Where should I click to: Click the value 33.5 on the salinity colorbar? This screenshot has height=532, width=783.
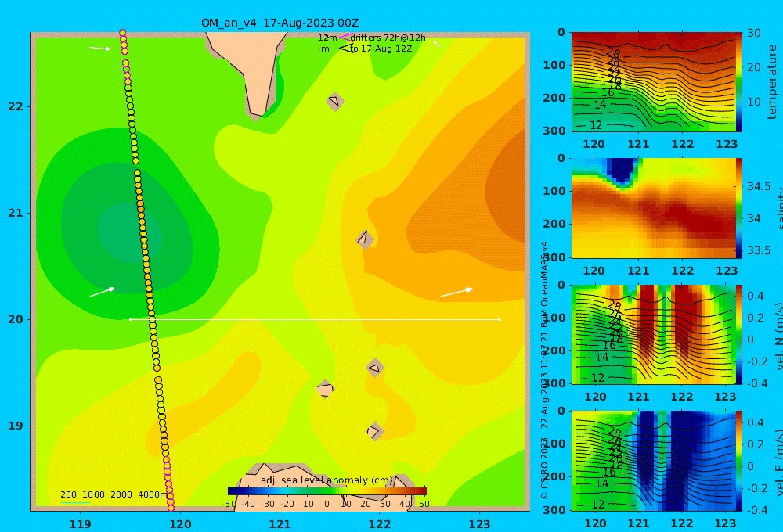759,250
